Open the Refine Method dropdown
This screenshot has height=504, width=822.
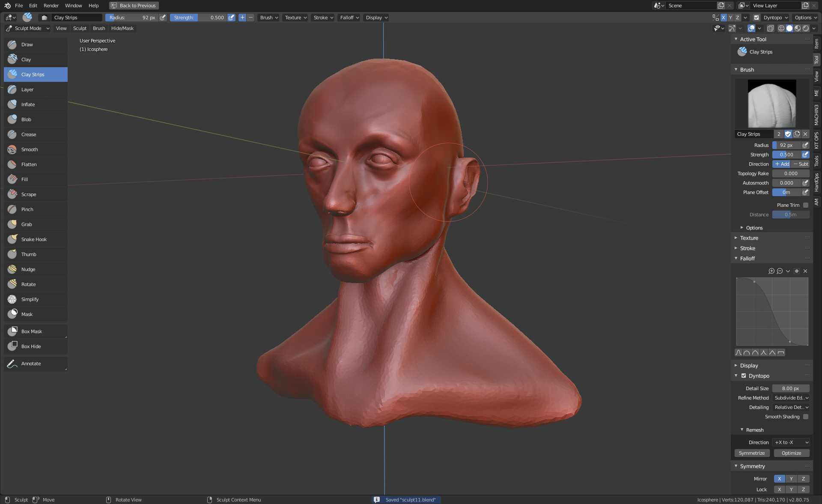tap(791, 398)
